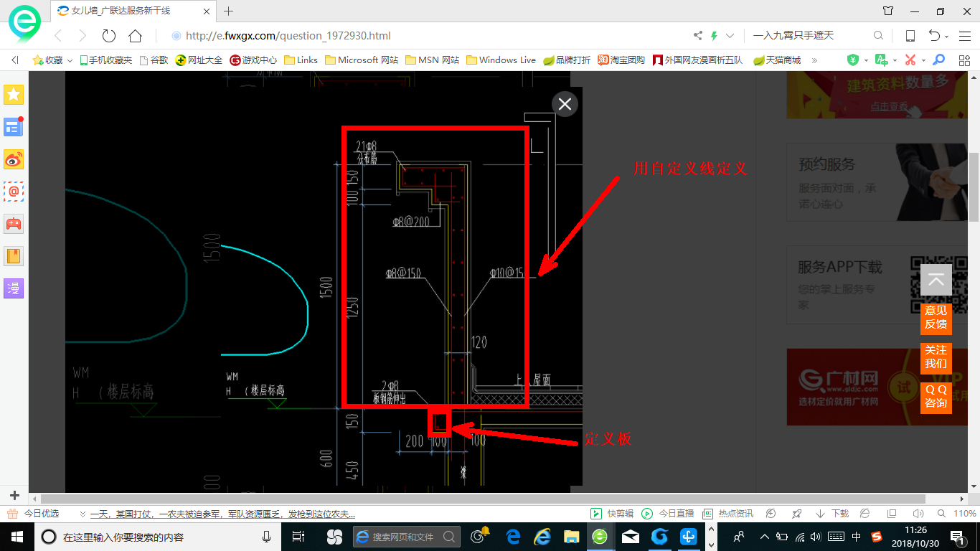This screenshot has height=551, width=980.
Task: Click the share icon in address bar
Action: coord(698,35)
